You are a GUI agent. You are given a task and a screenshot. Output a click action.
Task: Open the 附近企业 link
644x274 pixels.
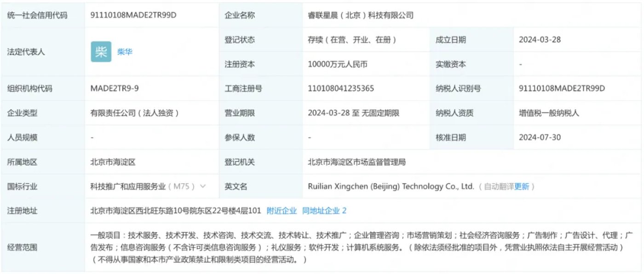(282, 211)
